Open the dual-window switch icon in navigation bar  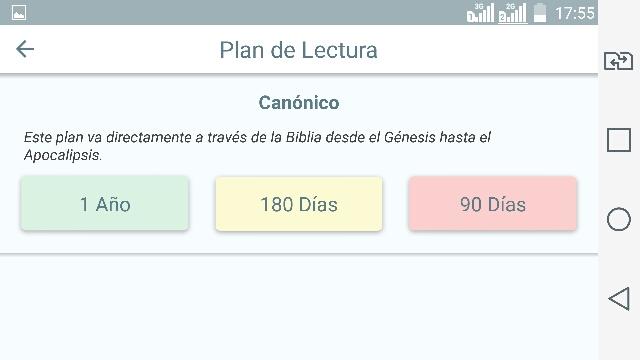point(618,61)
